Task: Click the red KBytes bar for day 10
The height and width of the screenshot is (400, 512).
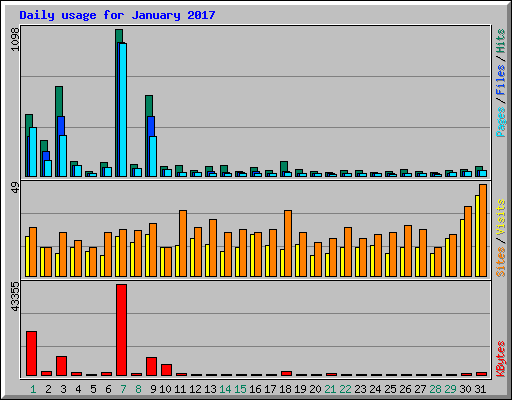Action: pyautogui.click(x=166, y=370)
